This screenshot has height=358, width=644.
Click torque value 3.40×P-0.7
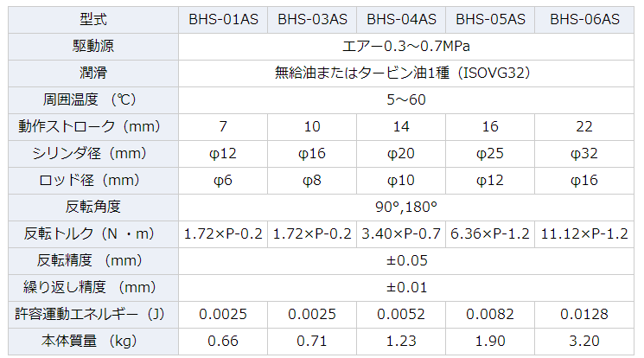401,233
